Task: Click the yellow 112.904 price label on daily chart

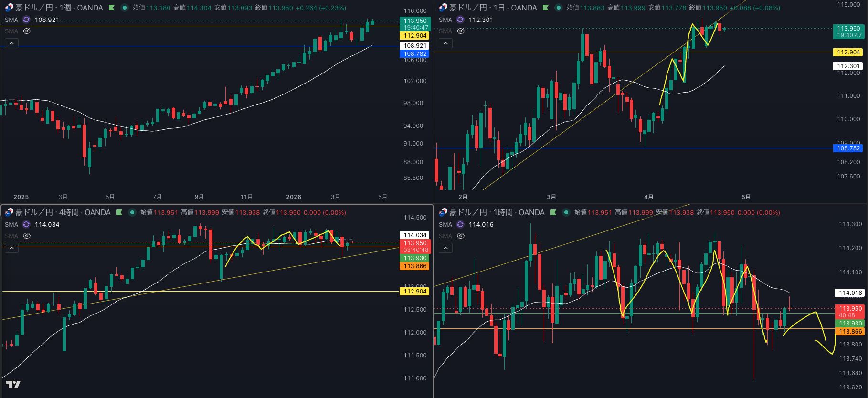Action: point(848,52)
